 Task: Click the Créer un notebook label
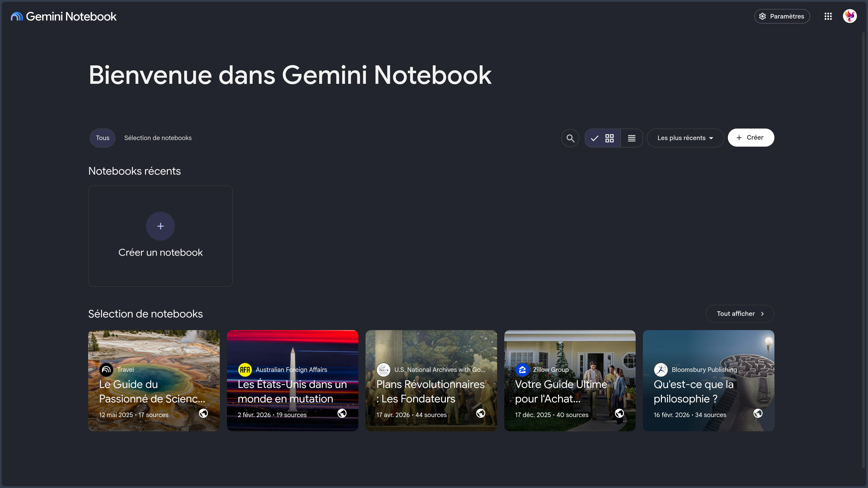click(160, 252)
